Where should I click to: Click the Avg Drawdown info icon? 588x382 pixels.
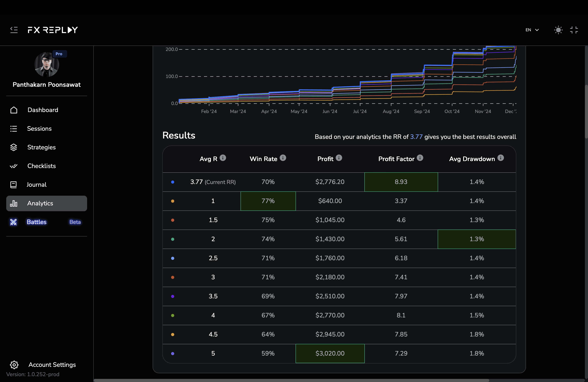coord(500,158)
